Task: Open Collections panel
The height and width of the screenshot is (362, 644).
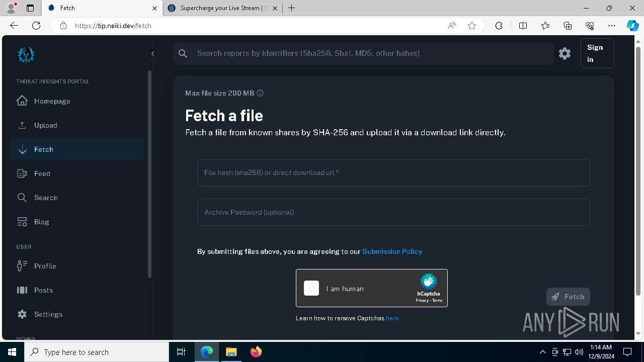Action: (x=568, y=26)
